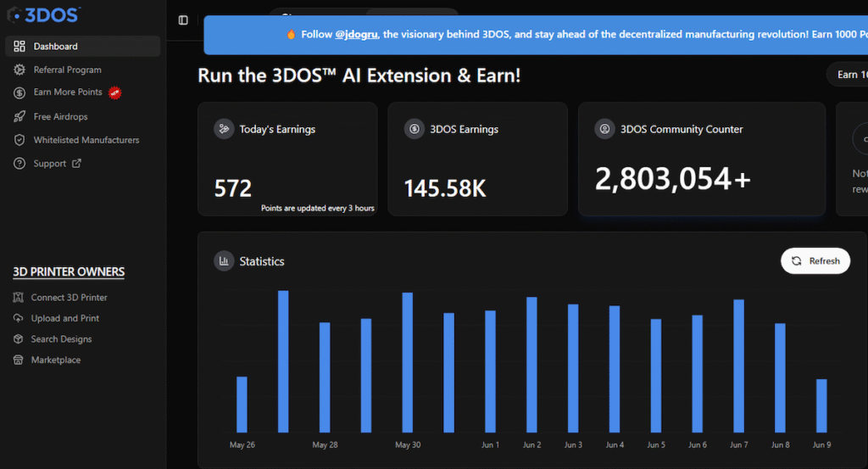Click the Earn More Points dollar icon

19,92
